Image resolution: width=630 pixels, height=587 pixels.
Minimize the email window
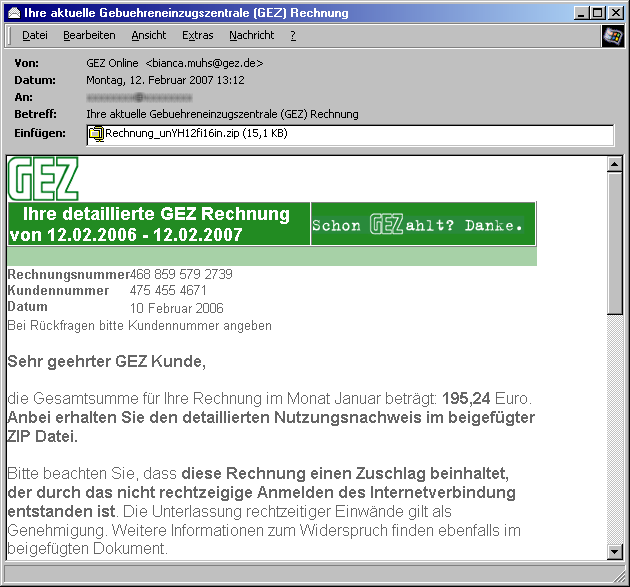click(581, 13)
